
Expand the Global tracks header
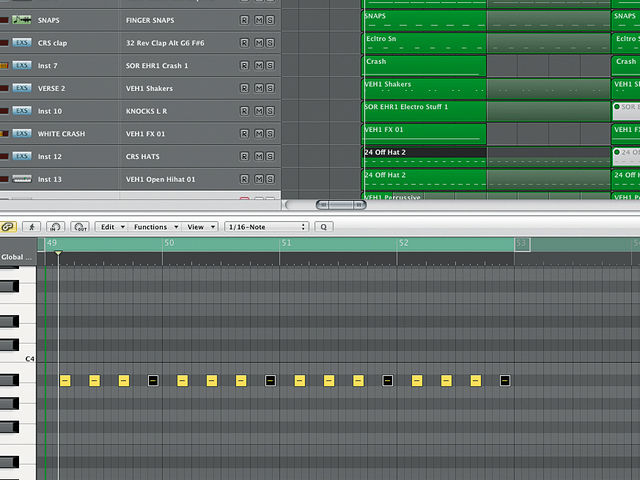click(16, 257)
